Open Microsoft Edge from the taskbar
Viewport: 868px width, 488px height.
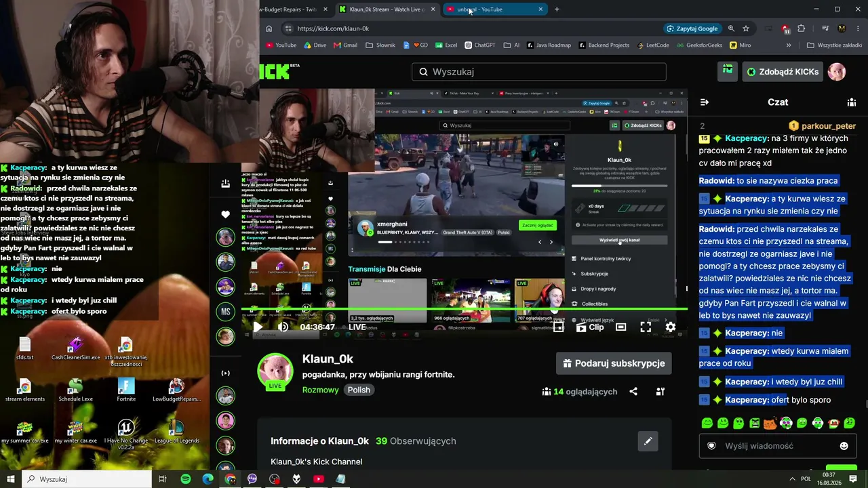(208, 479)
